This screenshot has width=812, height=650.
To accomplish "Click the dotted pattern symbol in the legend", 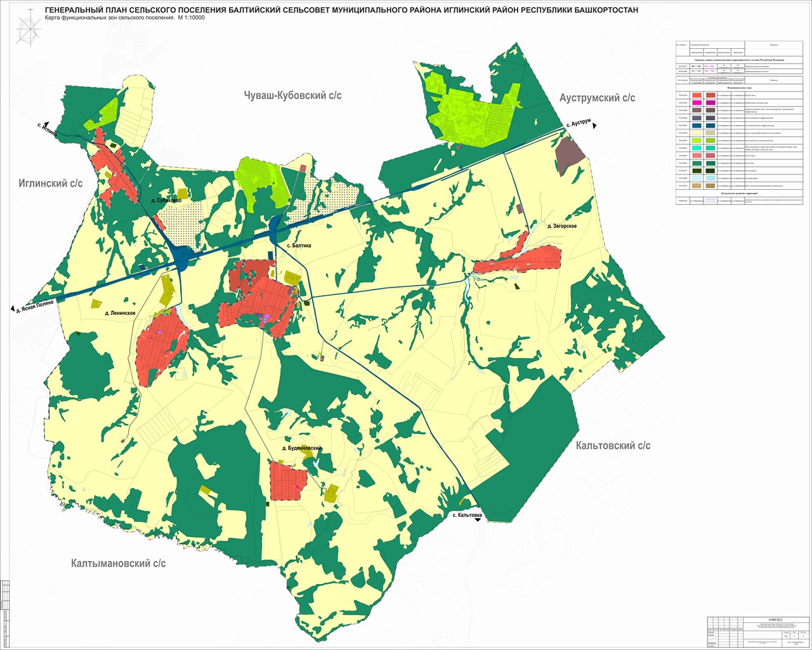I will pos(710,200).
